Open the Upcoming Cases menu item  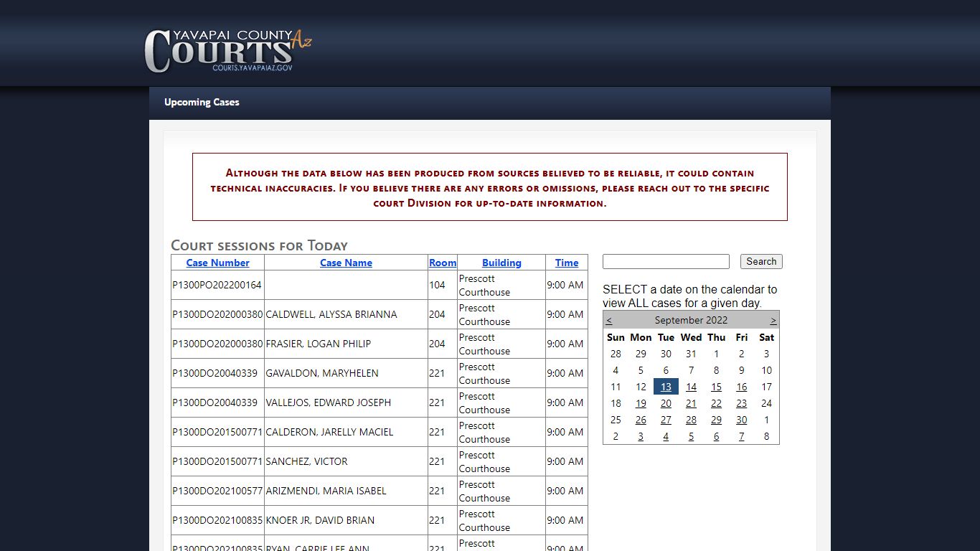(x=202, y=102)
